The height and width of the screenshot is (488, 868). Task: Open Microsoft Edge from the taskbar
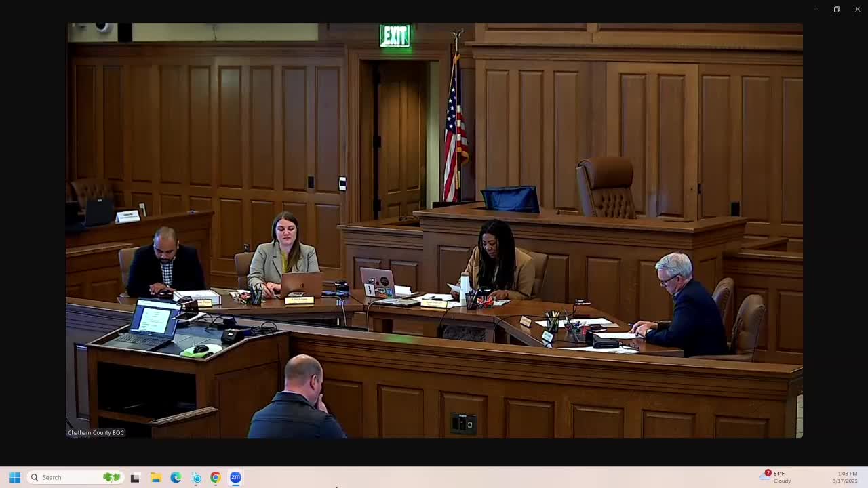(x=176, y=477)
